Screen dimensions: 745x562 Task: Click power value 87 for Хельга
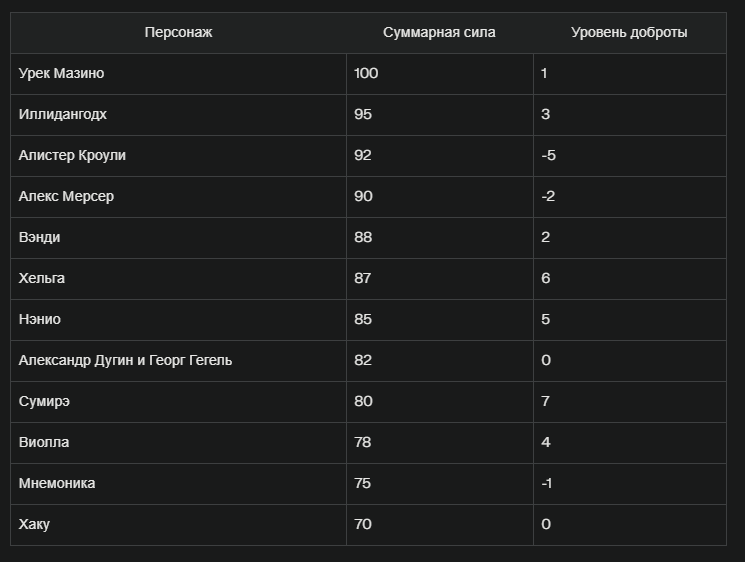click(363, 278)
